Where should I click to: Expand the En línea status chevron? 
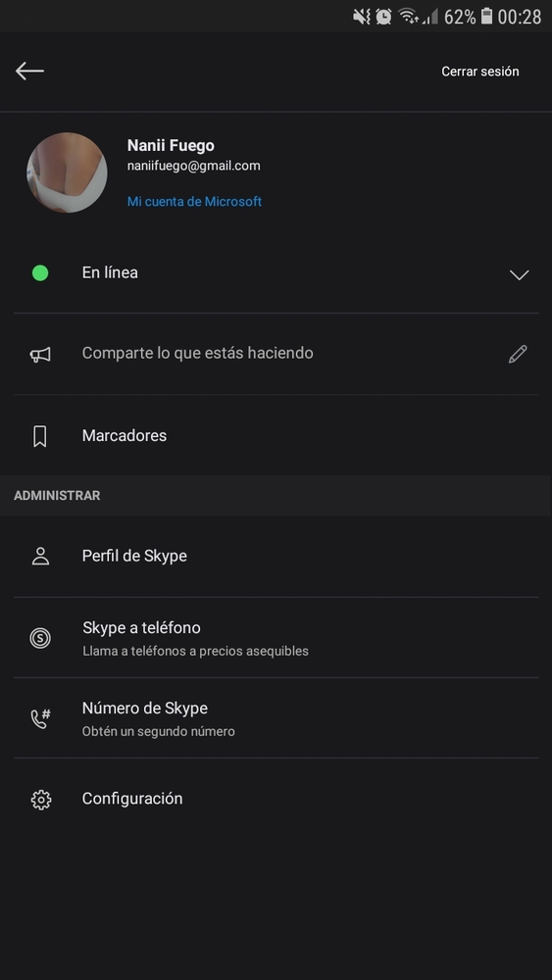(519, 274)
